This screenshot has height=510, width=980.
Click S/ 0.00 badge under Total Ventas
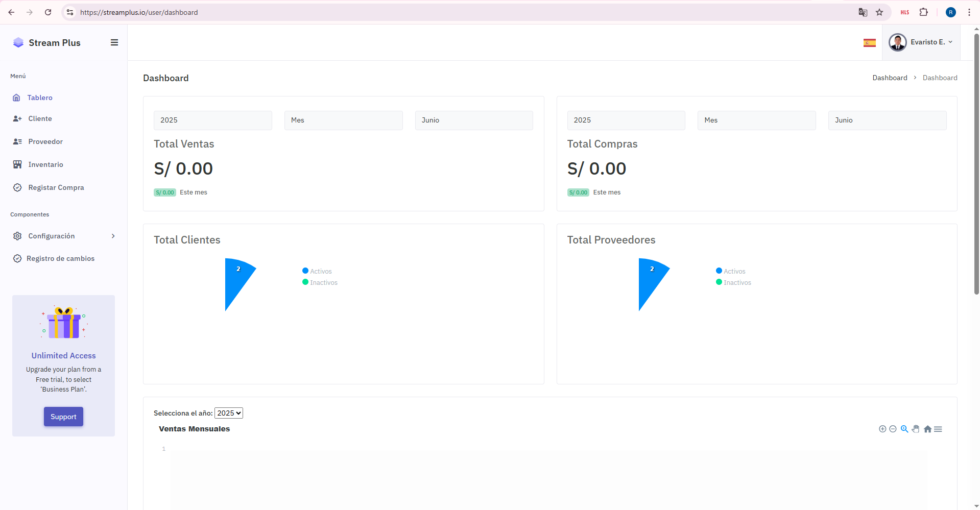[x=165, y=192]
